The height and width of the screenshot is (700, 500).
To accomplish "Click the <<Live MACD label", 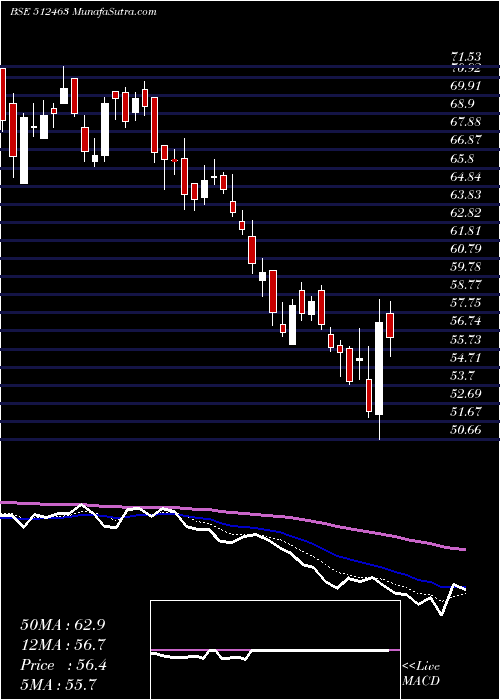I will [x=421, y=673].
